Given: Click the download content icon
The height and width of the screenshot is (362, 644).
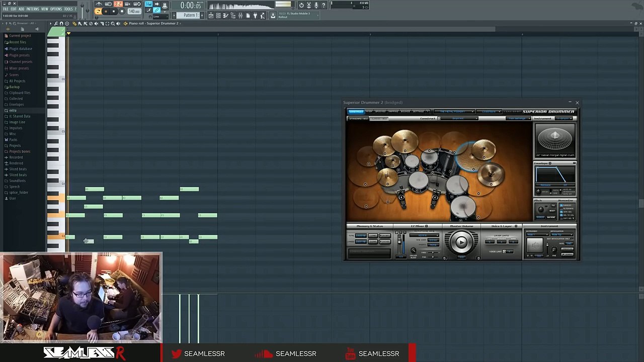Looking at the screenshot, I should point(273,16).
